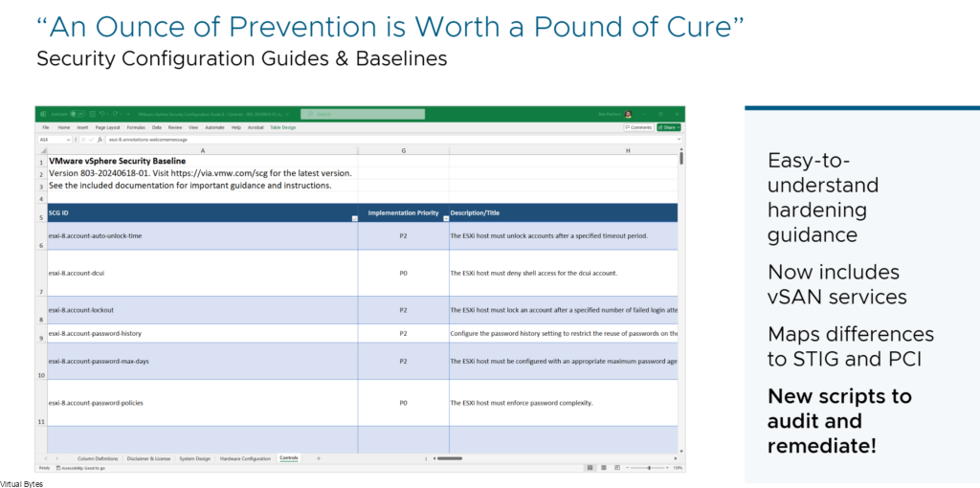Open the Review ribbon tab
The height and width of the screenshot is (488, 980).
(175, 127)
